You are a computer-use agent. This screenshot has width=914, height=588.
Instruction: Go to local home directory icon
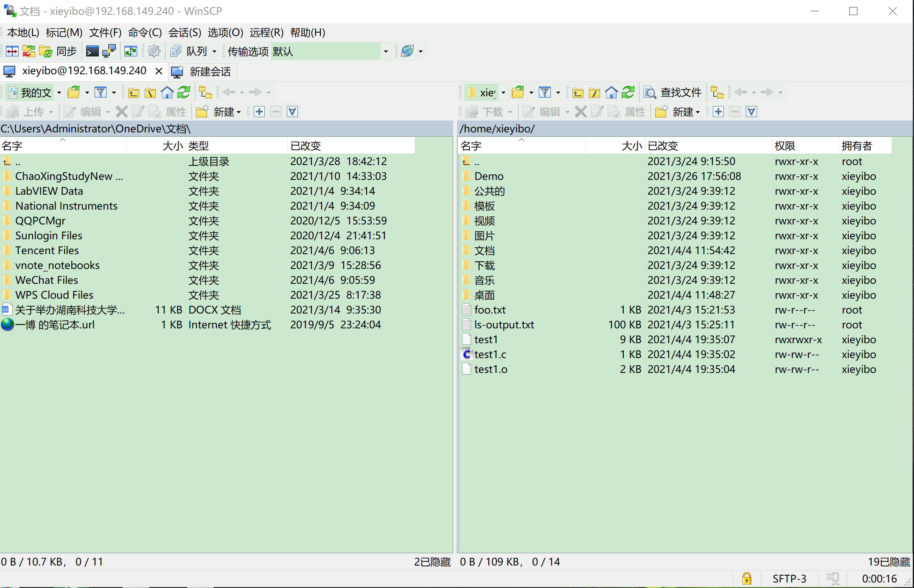click(x=167, y=92)
